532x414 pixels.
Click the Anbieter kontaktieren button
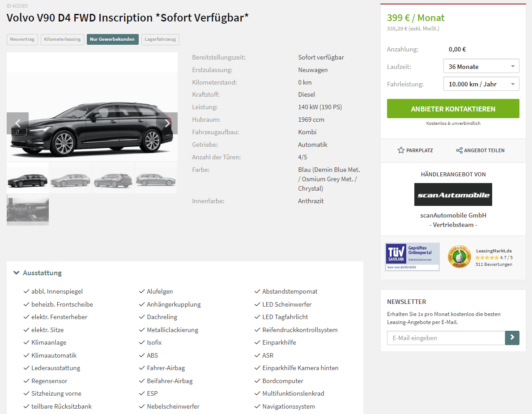[x=453, y=109]
